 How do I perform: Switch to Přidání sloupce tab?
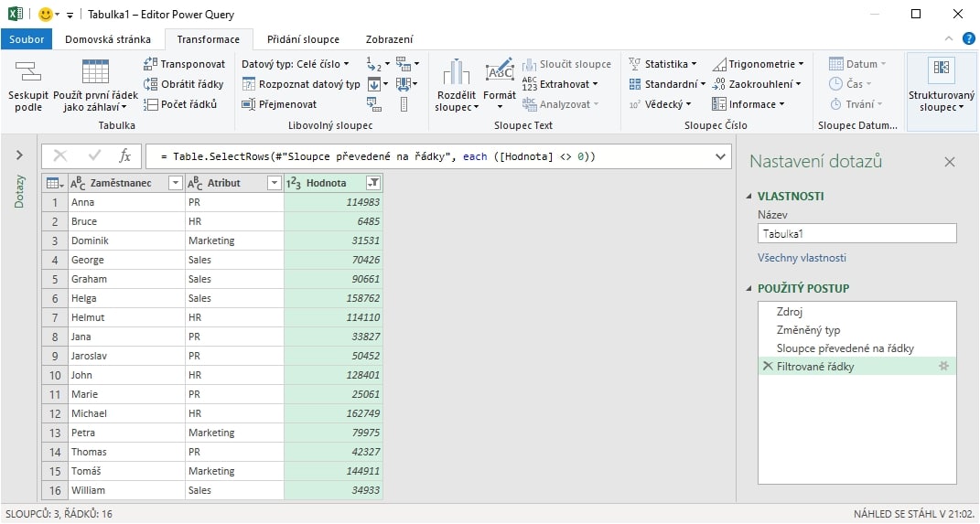click(x=303, y=39)
